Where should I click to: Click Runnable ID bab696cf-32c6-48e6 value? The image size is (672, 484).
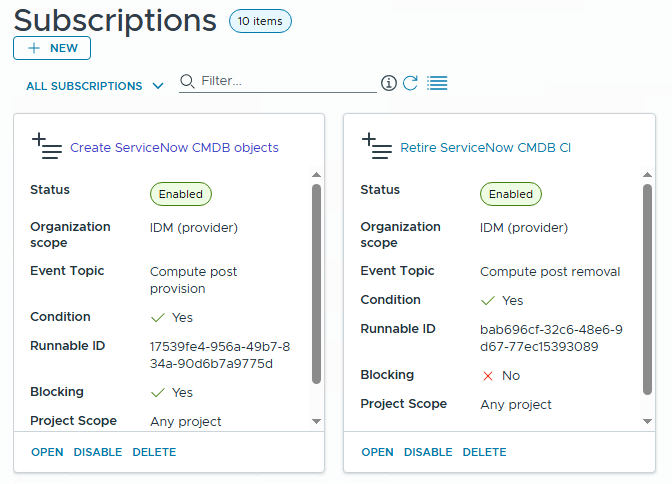[x=551, y=338]
